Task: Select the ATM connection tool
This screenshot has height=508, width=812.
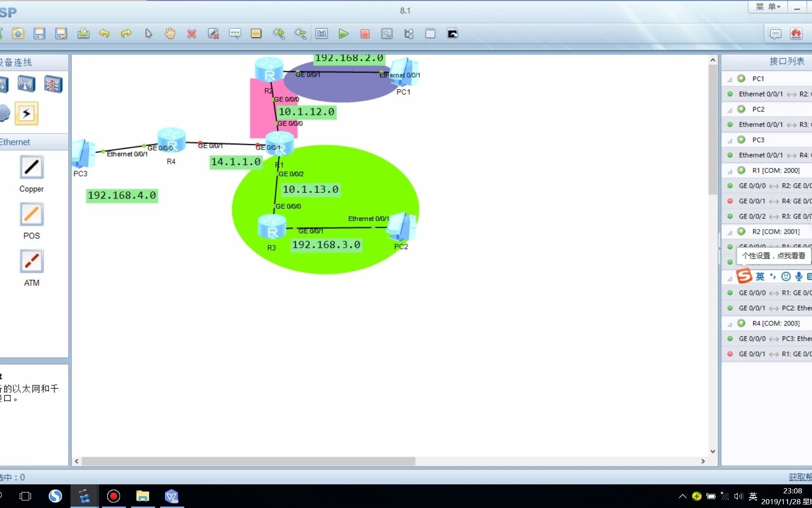Action: tap(31, 261)
